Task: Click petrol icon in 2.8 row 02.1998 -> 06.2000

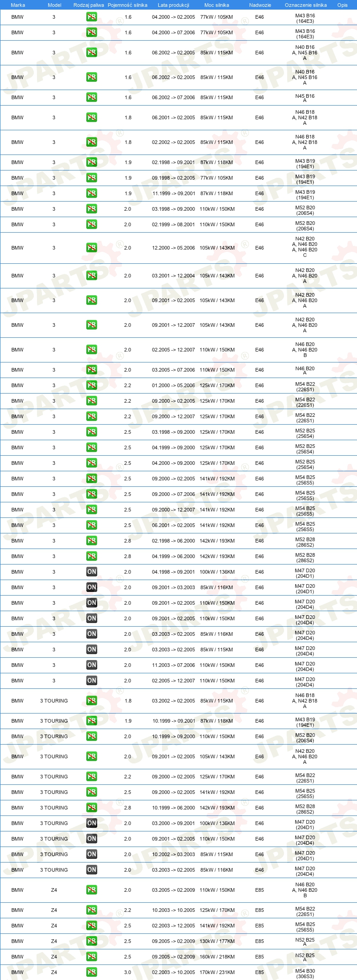Action: (91, 541)
